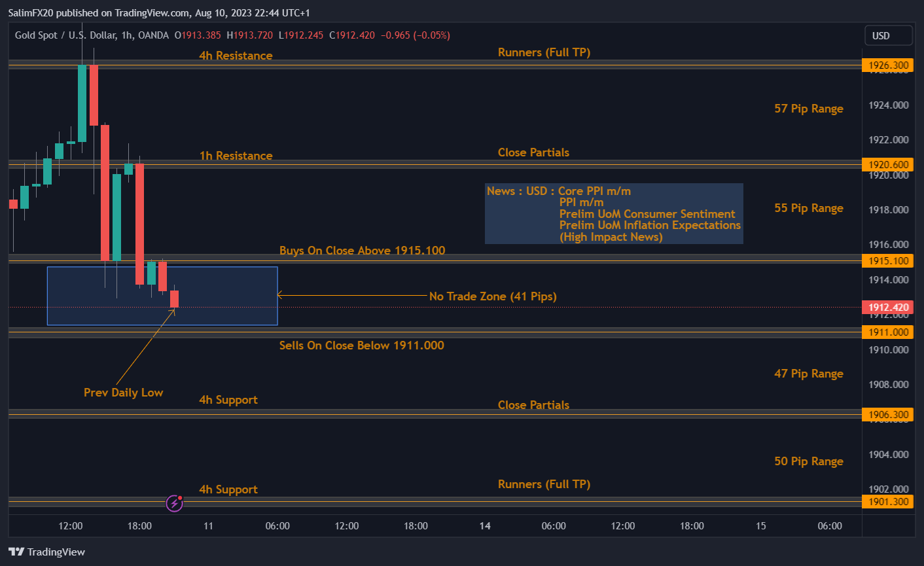
Task: Click the Prev Daily Low label
Action: pos(123,392)
